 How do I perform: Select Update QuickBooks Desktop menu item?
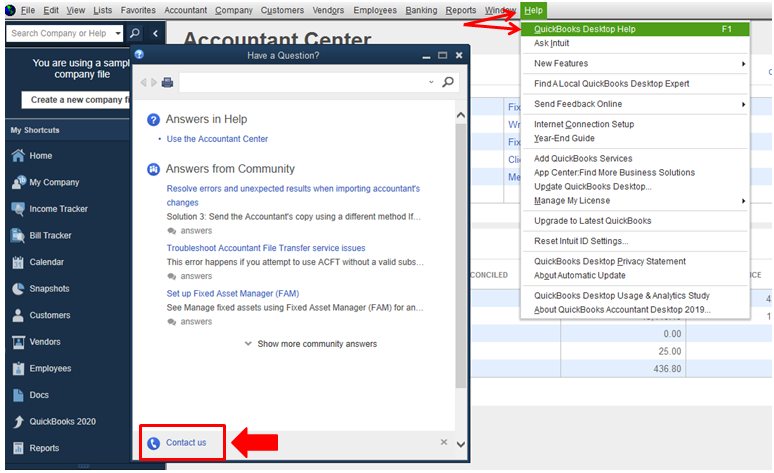click(x=592, y=187)
